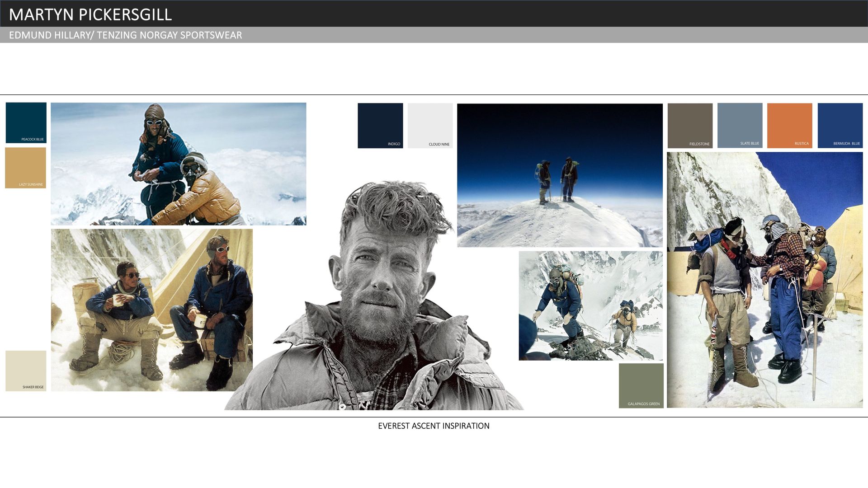Image resolution: width=868 pixels, height=488 pixels.
Task: Click the Slate Blue swatch
Action: point(740,125)
